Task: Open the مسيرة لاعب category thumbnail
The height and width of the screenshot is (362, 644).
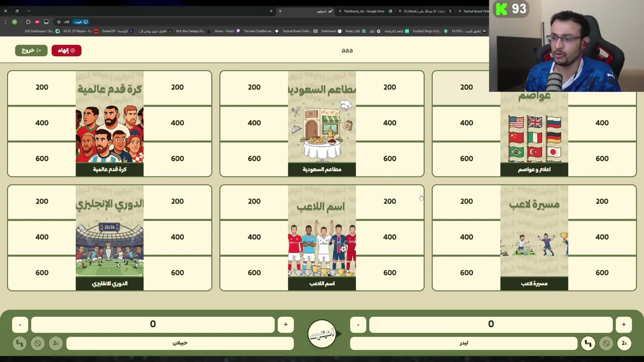Action: point(534,238)
